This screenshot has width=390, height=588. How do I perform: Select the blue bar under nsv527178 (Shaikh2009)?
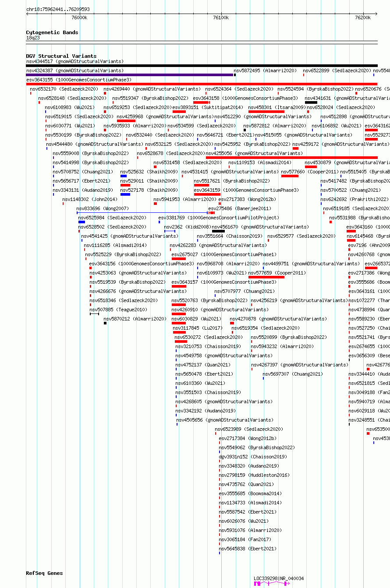pos(125,194)
